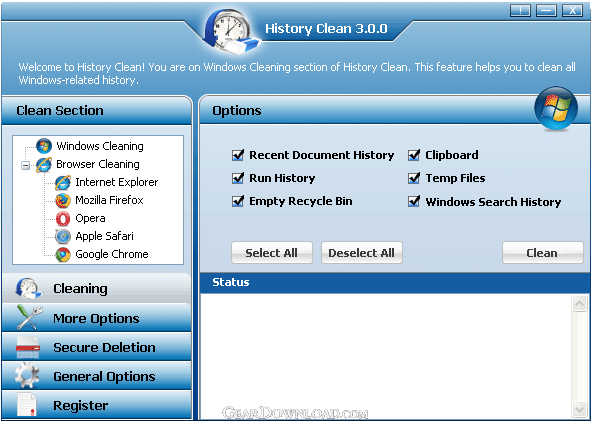Click the Internet Explorer icon in tree

[63, 183]
